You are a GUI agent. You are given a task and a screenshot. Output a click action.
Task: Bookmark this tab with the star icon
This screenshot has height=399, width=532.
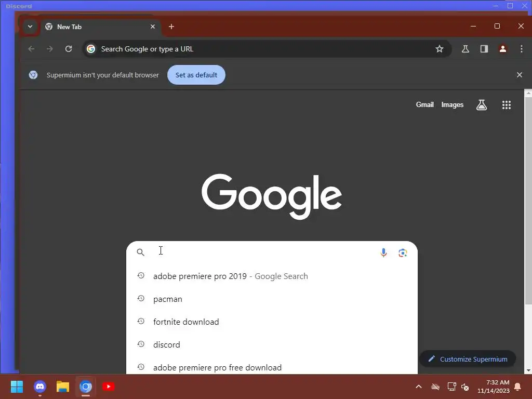tap(440, 49)
